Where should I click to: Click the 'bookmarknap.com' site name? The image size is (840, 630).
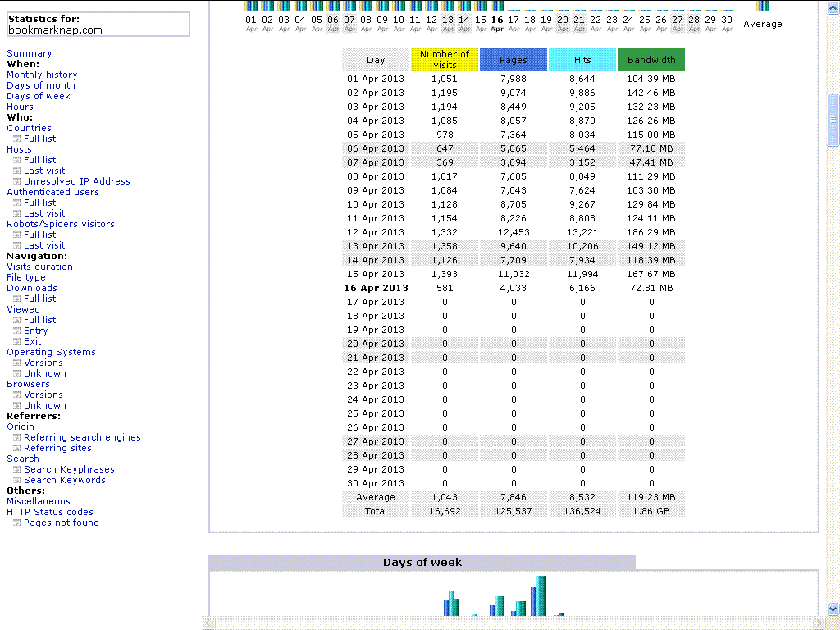[55, 30]
